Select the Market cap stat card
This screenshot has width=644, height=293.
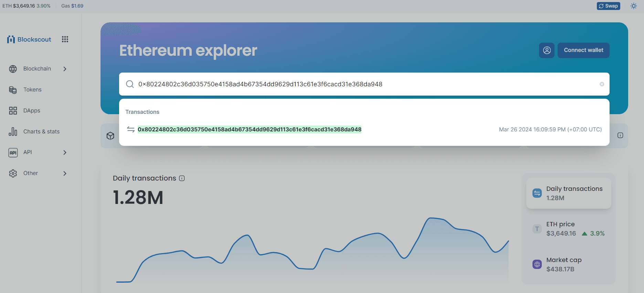[569, 264]
